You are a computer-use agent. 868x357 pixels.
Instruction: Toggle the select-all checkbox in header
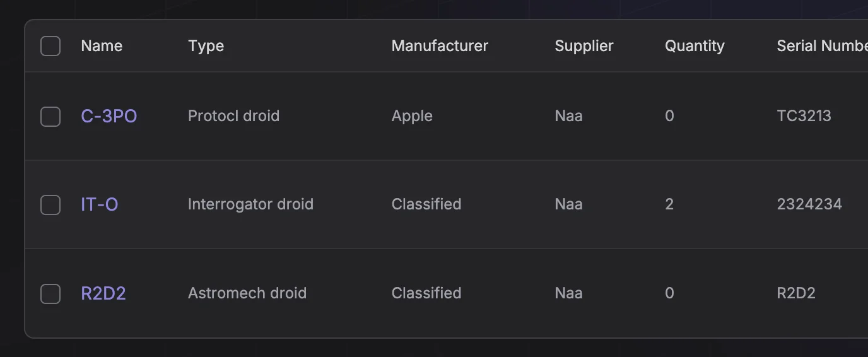(x=50, y=46)
